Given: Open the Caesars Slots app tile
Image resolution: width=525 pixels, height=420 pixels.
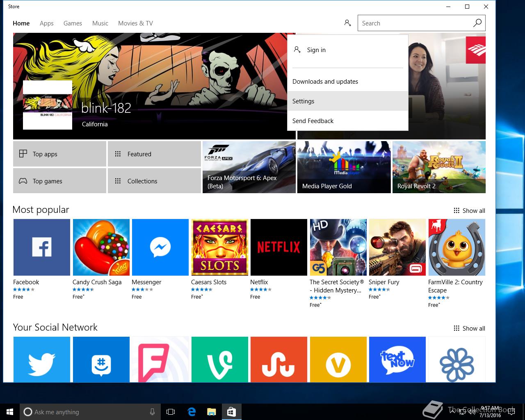Looking at the screenshot, I should click(220, 247).
